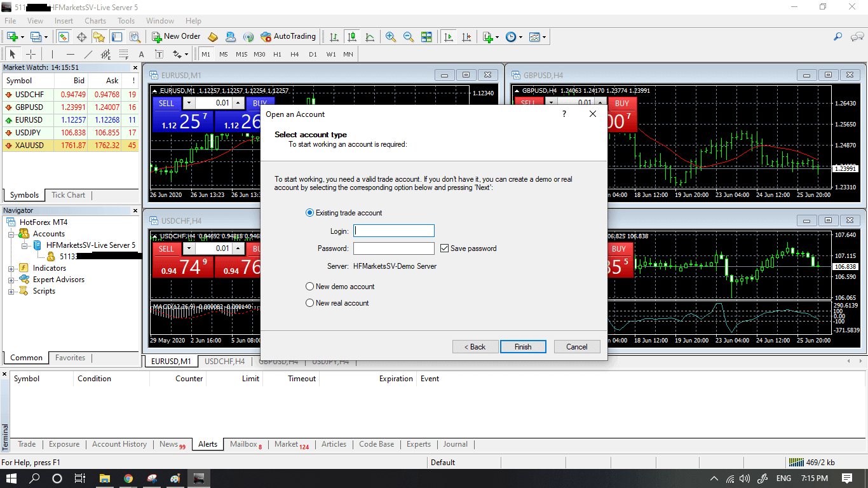Switch to H4 timeframe

click(295, 55)
